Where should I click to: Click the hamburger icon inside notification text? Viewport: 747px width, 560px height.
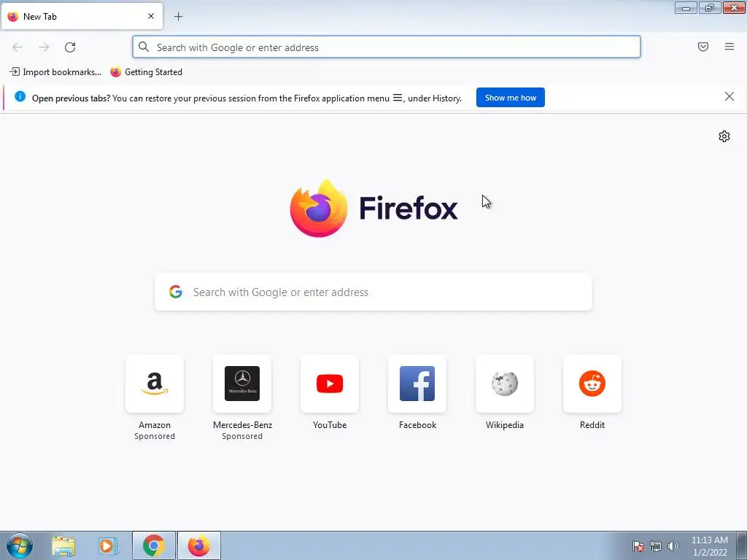point(398,98)
